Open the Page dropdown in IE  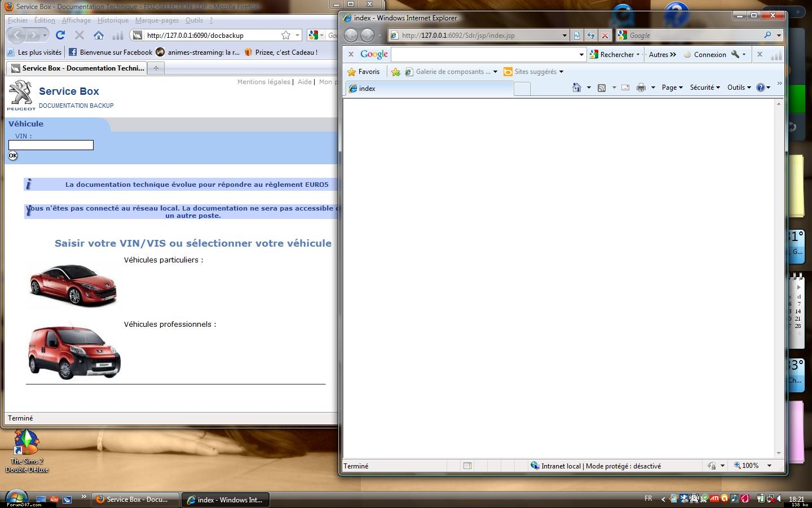[672, 87]
